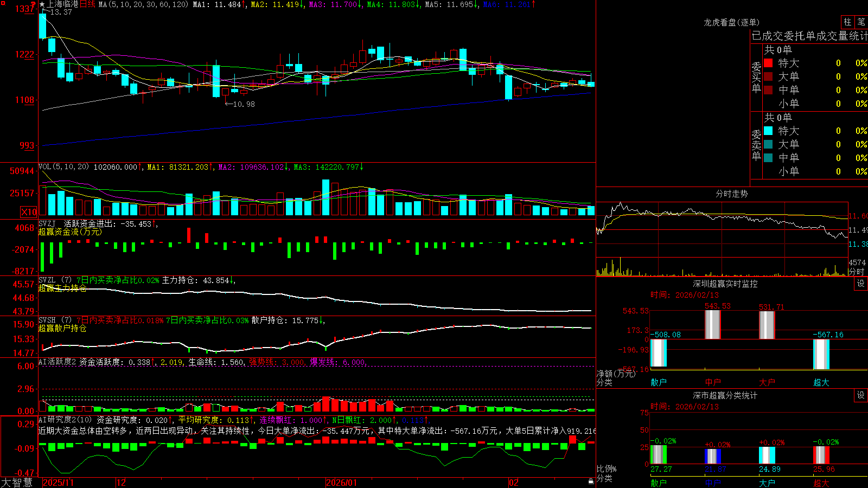Click the 超赢主力持仓 label
Image resolution: width=868 pixels, height=488 pixels.
pos(62,288)
